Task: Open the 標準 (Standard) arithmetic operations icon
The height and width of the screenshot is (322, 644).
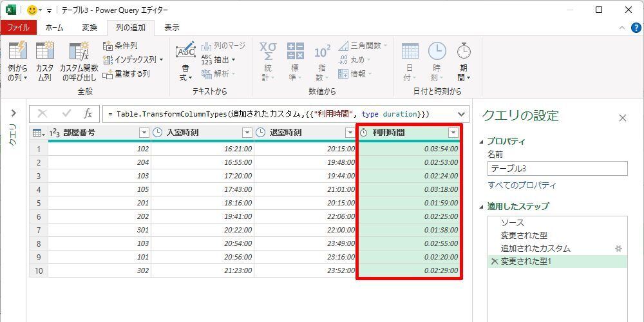Action: click(295, 51)
